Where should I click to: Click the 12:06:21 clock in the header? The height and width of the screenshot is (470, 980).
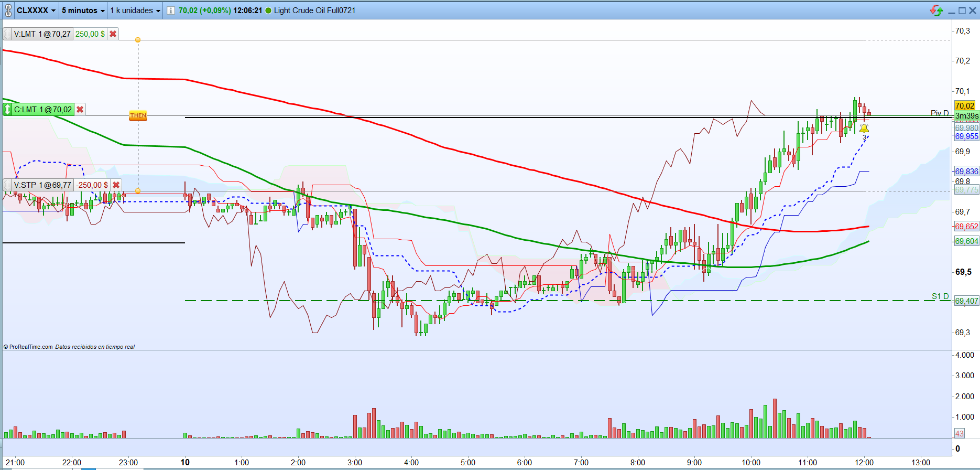click(247, 10)
